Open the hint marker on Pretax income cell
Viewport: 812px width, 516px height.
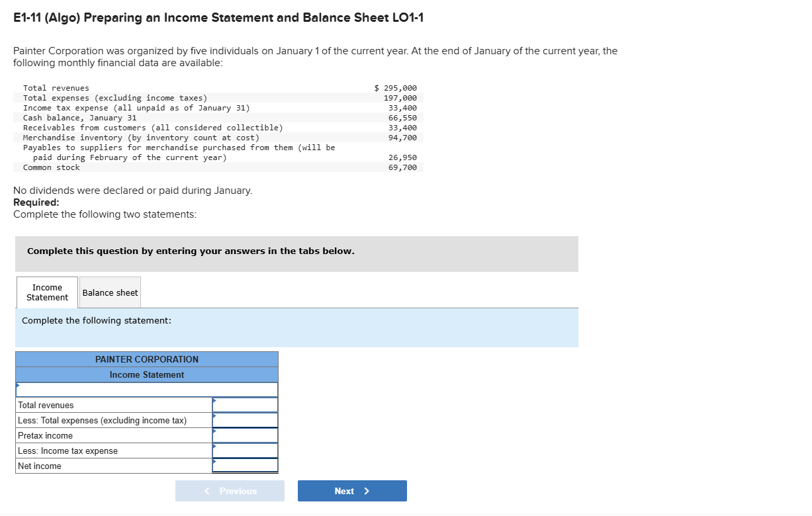(214, 431)
